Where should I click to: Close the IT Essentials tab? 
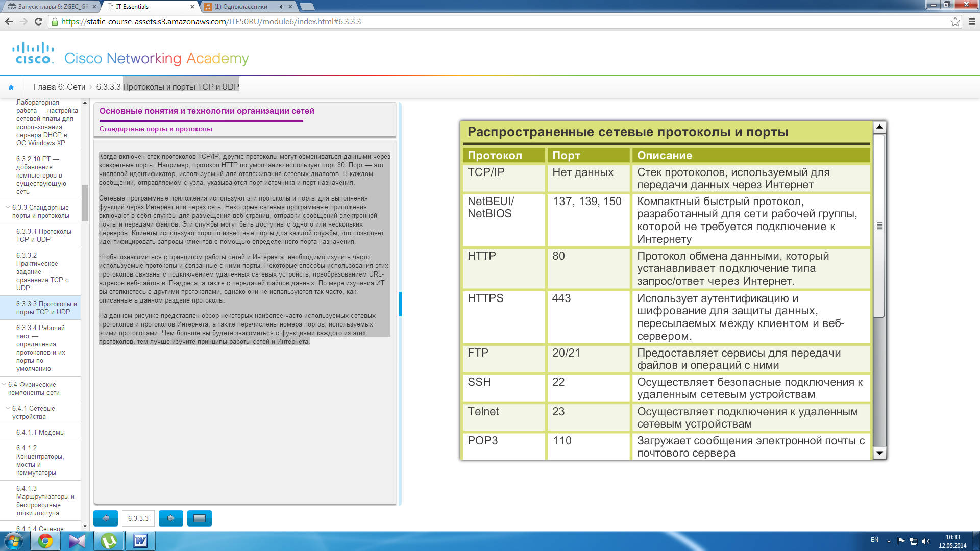[x=192, y=7]
